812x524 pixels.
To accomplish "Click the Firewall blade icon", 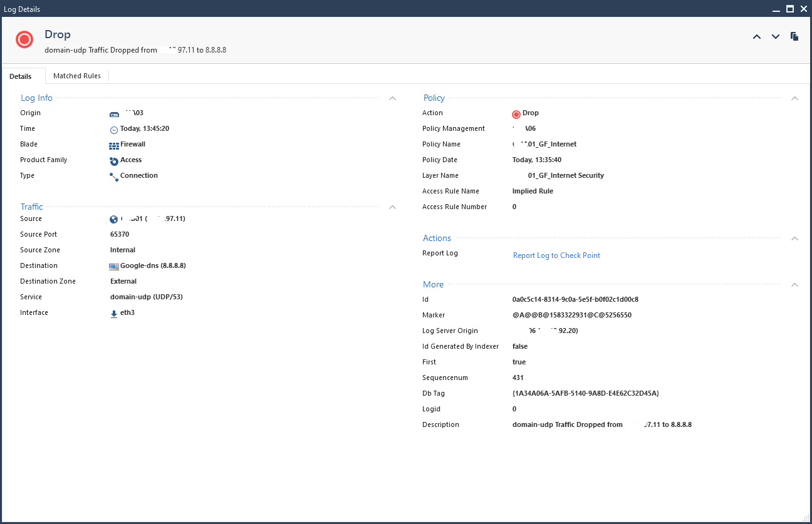I will (114, 146).
